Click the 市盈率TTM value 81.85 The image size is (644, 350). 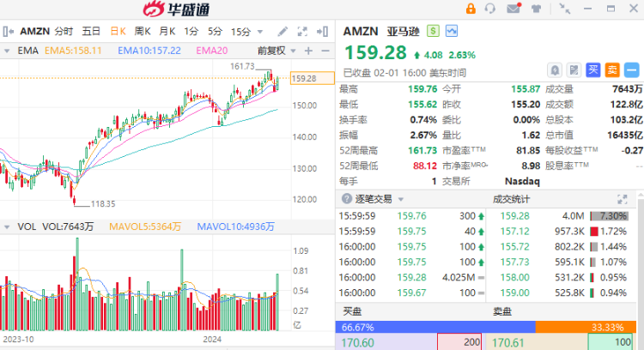coord(528,151)
